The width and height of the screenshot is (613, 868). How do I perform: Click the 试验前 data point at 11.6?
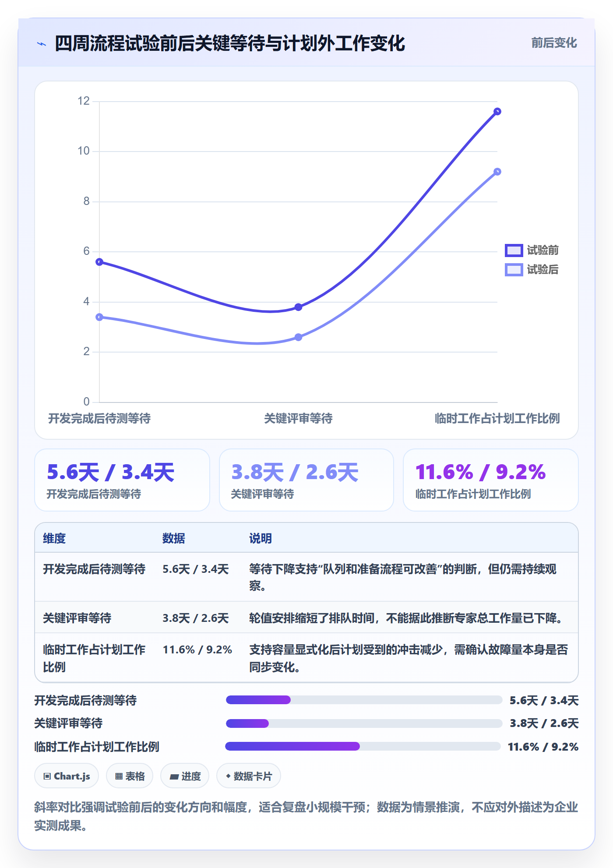click(497, 112)
